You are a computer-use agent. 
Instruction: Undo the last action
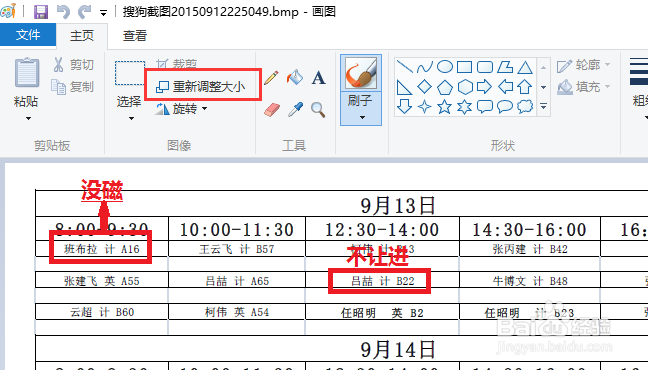point(63,12)
